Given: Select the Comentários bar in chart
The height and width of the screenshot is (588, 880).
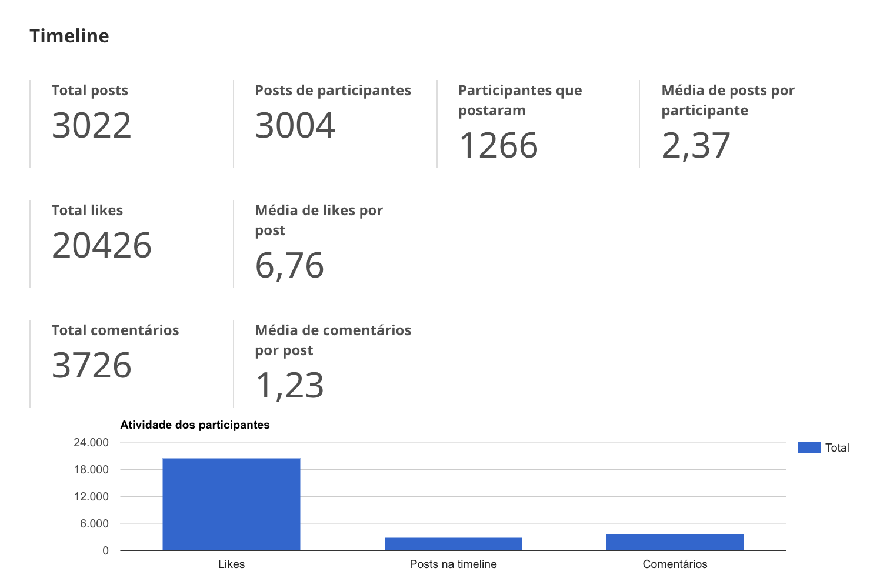Looking at the screenshot, I should (x=675, y=542).
